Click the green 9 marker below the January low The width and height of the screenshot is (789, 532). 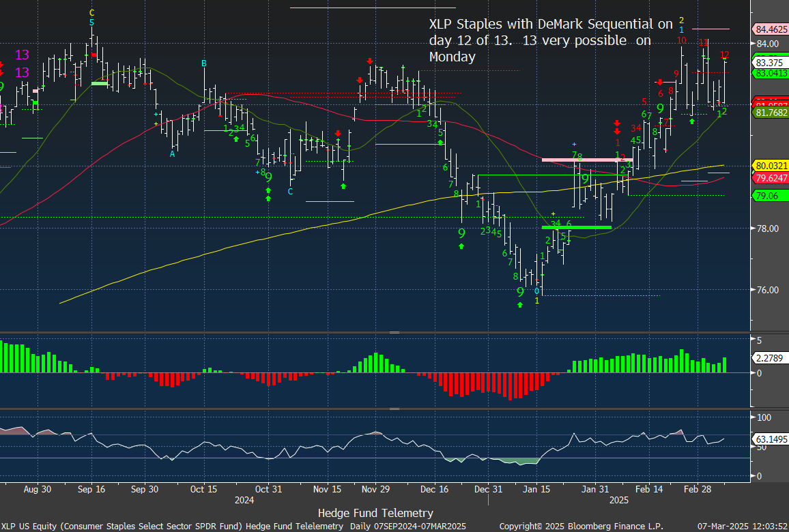tap(520, 292)
